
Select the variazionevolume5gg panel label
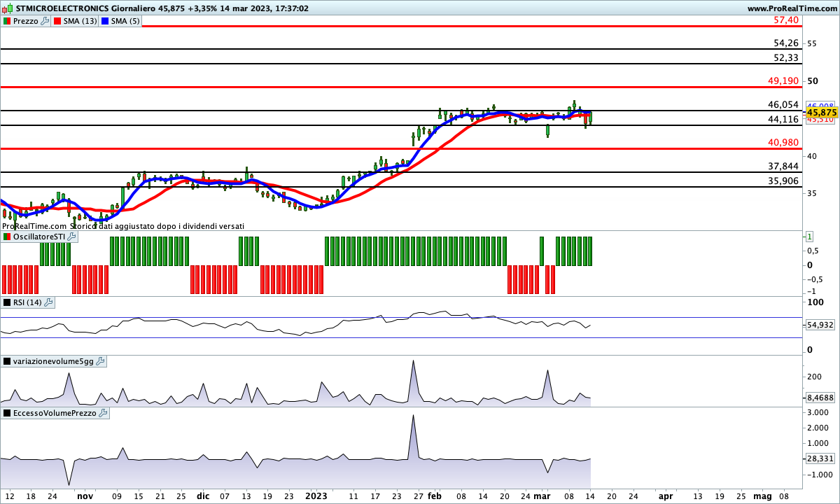pos(53,361)
